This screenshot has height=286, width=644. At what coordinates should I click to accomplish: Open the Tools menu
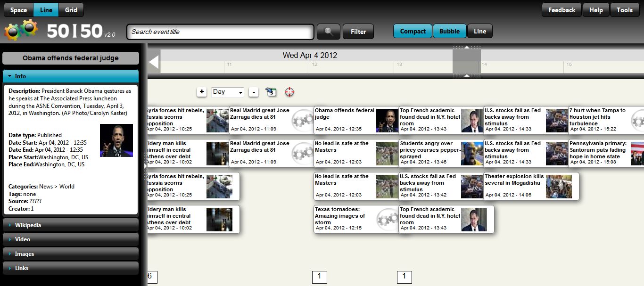[x=625, y=10]
